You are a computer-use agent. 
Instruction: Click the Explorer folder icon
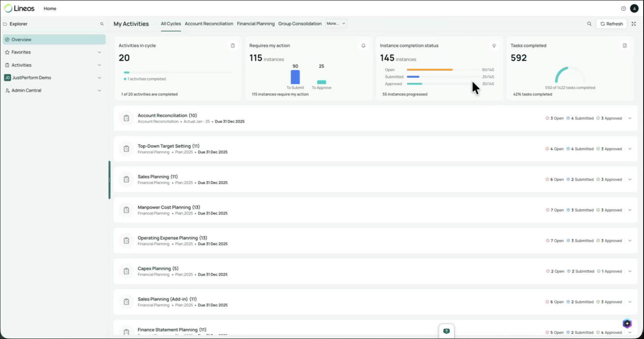[x=5, y=24]
